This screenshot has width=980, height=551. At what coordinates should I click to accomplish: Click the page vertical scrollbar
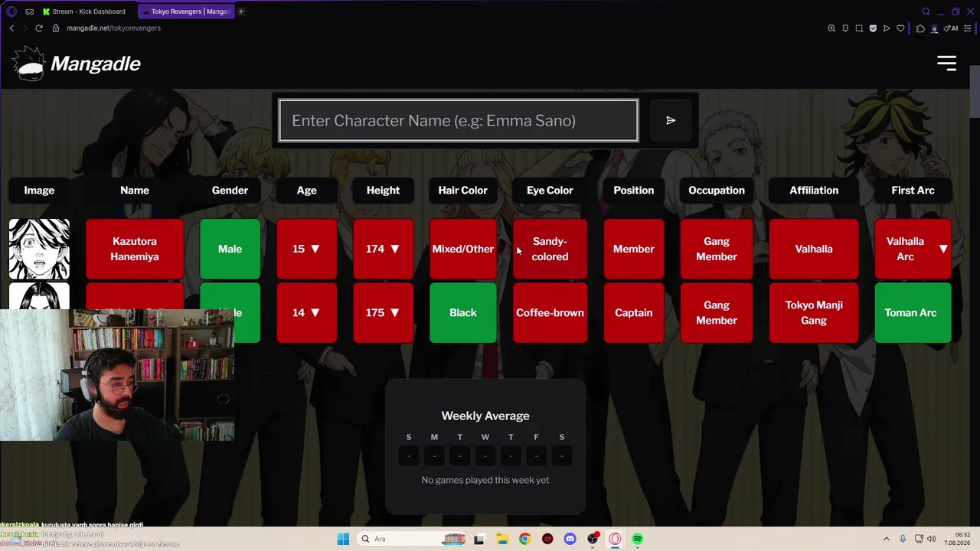[x=975, y=92]
